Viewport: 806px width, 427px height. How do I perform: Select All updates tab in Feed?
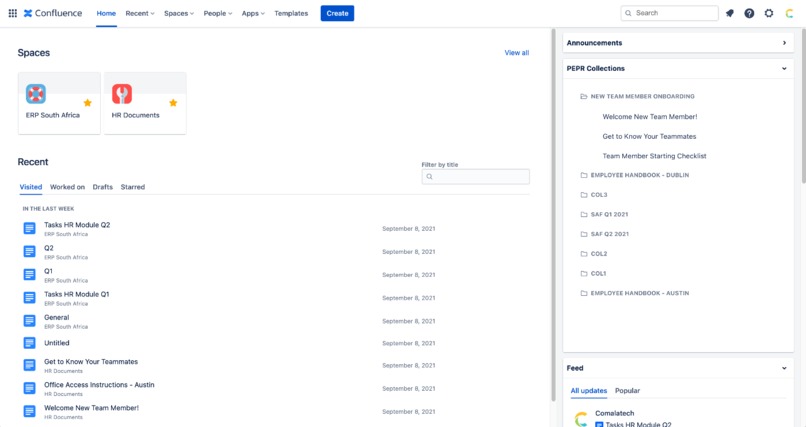tap(589, 391)
